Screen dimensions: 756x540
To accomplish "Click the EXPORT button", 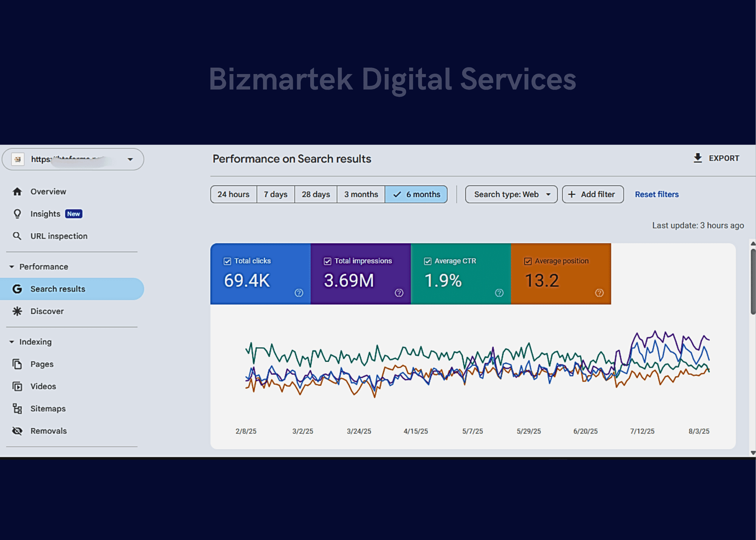I will click(716, 158).
